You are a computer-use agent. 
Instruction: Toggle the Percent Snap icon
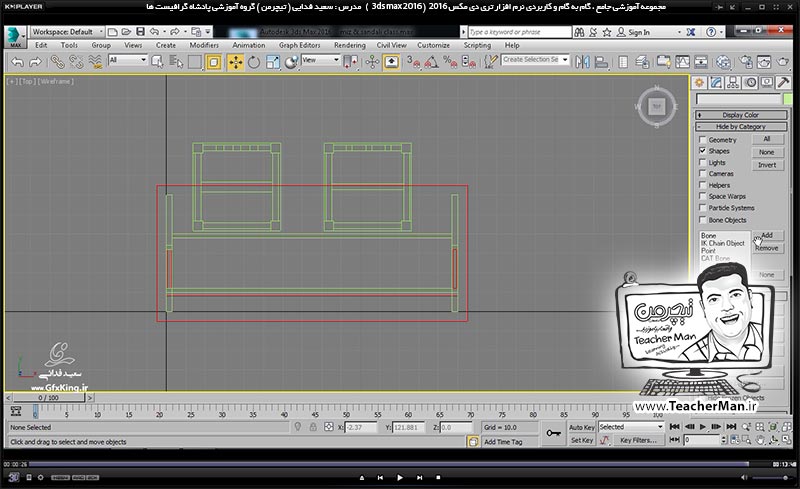[x=450, y=62]
